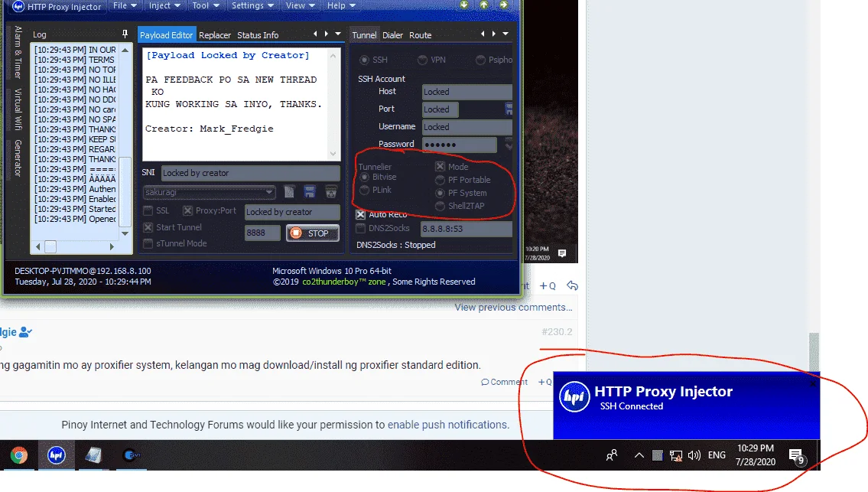Switch to the Replacer tab
The image size is (868, 492).
coord(215,35)
